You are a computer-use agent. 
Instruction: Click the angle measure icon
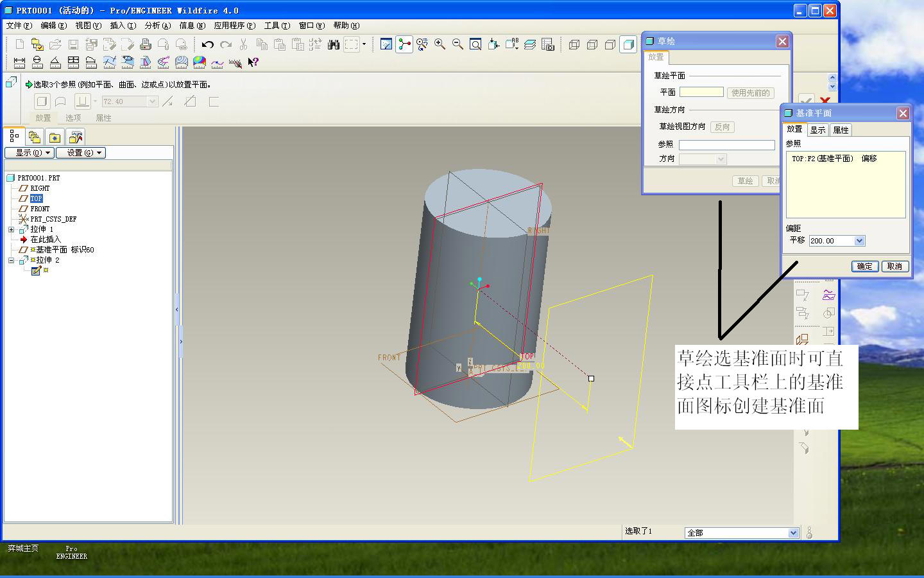(55, 62)
